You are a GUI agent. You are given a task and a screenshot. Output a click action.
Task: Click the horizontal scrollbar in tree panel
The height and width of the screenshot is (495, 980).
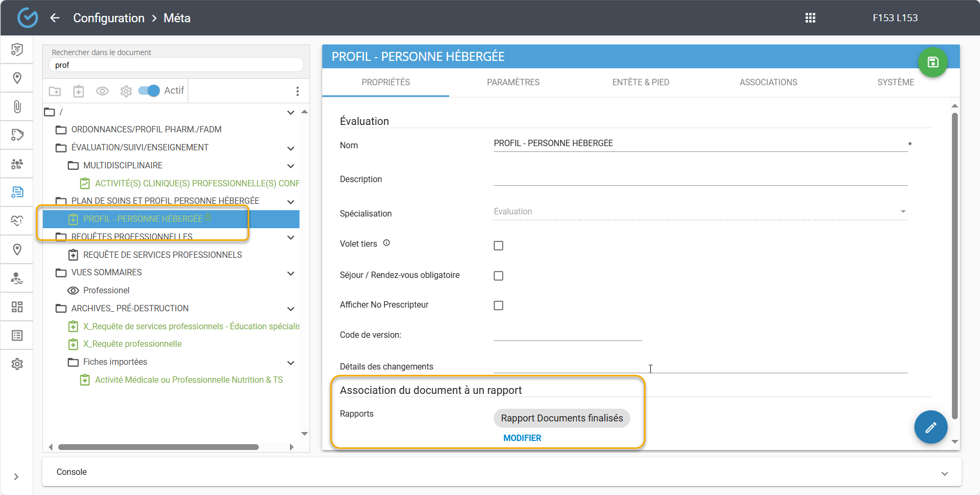pos(158,447)
